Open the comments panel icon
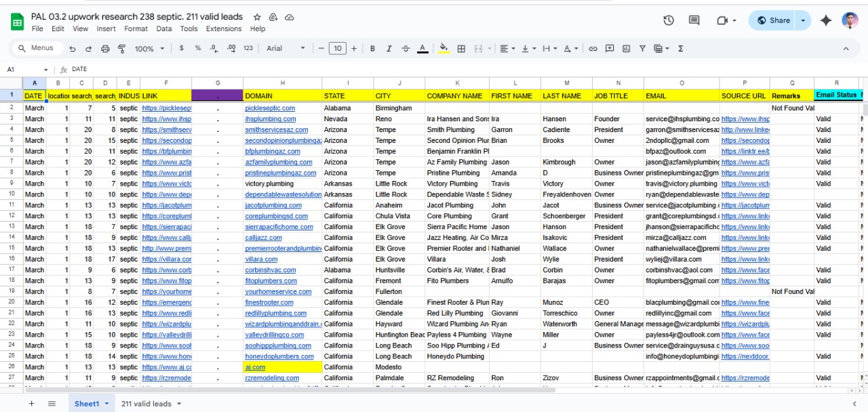 (x=694, y=20)
